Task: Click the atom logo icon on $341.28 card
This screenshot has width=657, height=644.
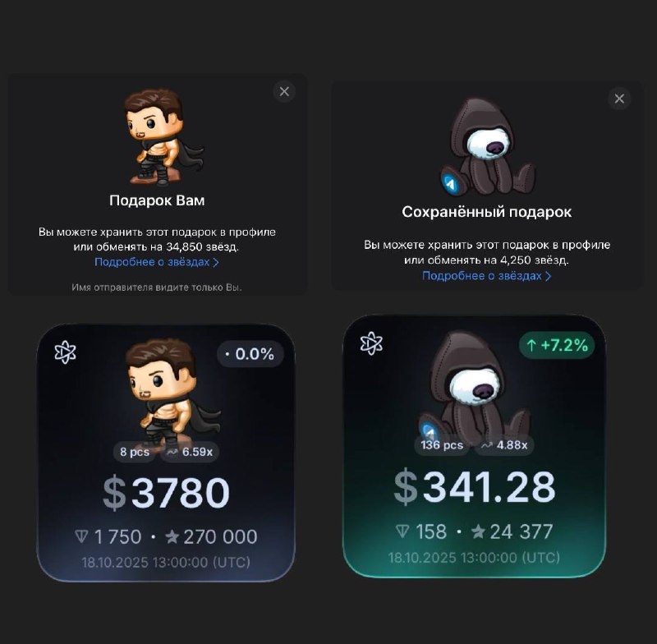Action: (371, 343)
